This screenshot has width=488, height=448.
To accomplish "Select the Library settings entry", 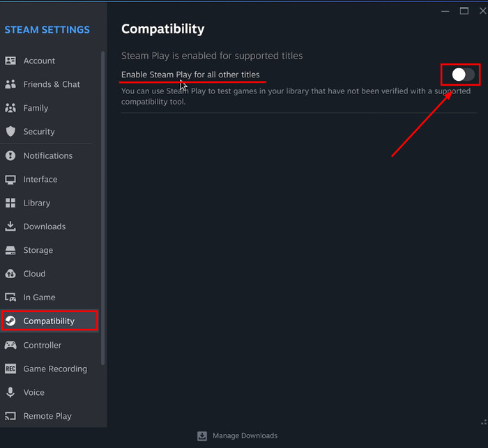I will (x=49, y=203).
